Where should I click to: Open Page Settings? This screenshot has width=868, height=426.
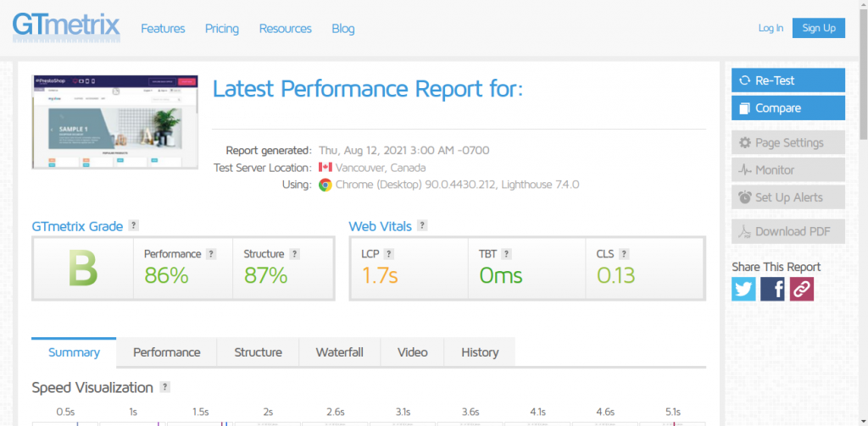(x=788, y=143)
